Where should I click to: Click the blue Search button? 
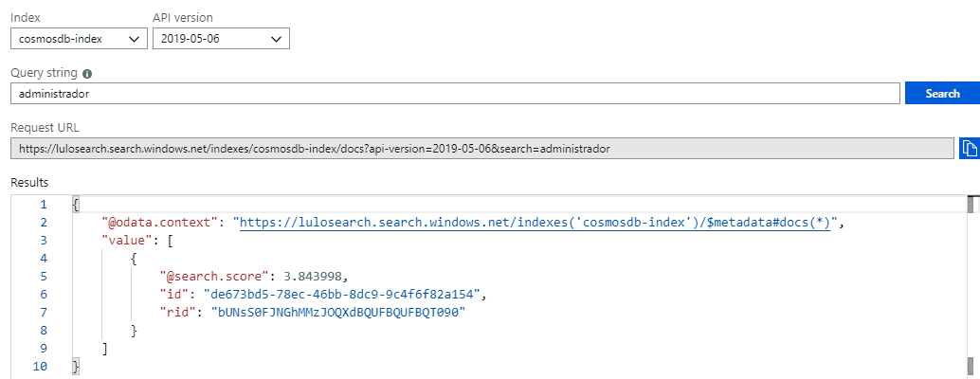point(942,94)
